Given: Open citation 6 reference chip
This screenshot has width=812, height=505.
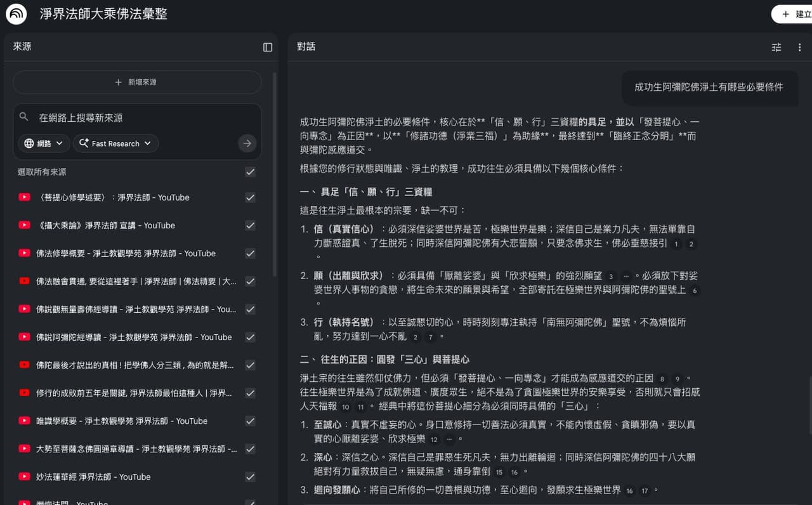Looking at the screenshot, I should coord(695,291).
